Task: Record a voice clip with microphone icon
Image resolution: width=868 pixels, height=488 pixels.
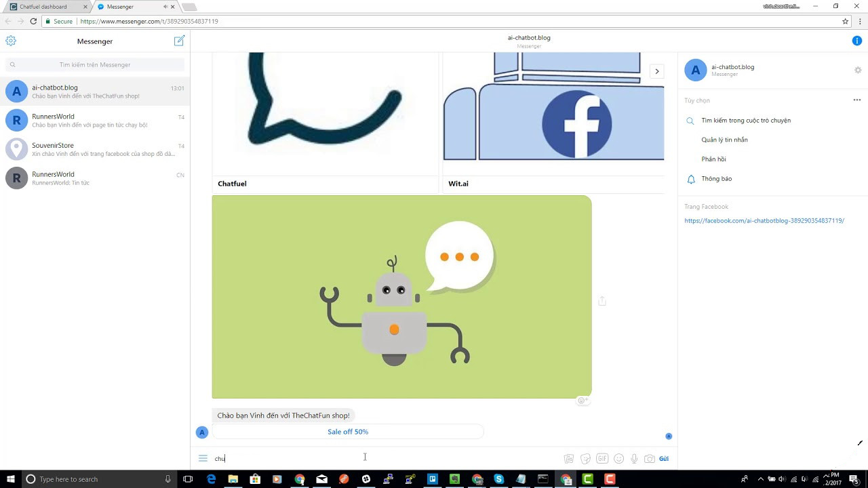Action: (x=634, y=459)
